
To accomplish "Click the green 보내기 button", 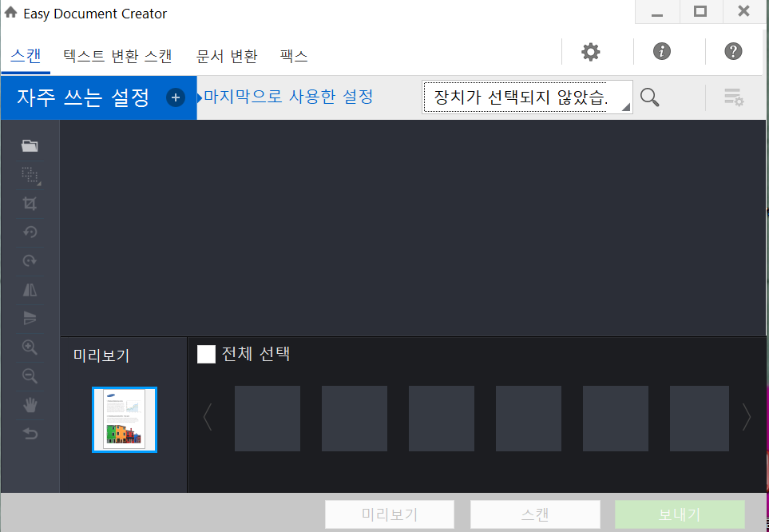I will (680, 514).
